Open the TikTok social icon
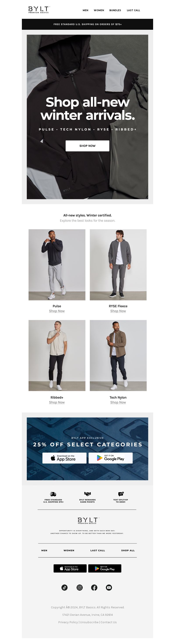Image resolution: width=175 pixels, height=644 pixels. click(65, 587)
